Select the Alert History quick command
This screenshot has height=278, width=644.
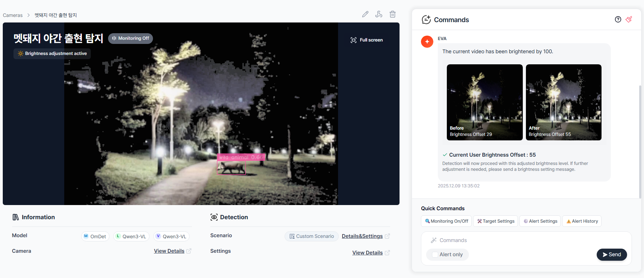coord(582,221)
